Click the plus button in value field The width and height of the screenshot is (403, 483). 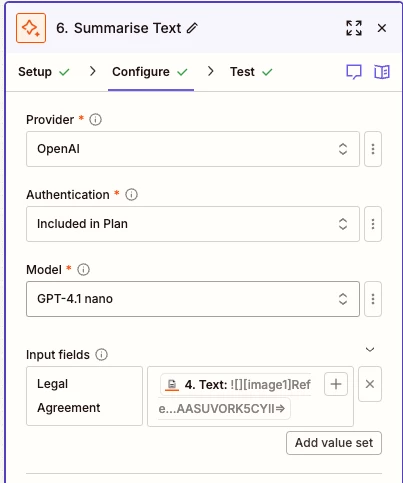point(336,384)
